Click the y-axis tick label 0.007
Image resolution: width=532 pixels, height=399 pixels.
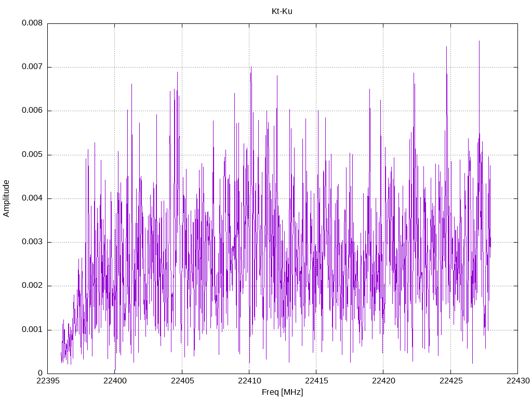point(32,67)
